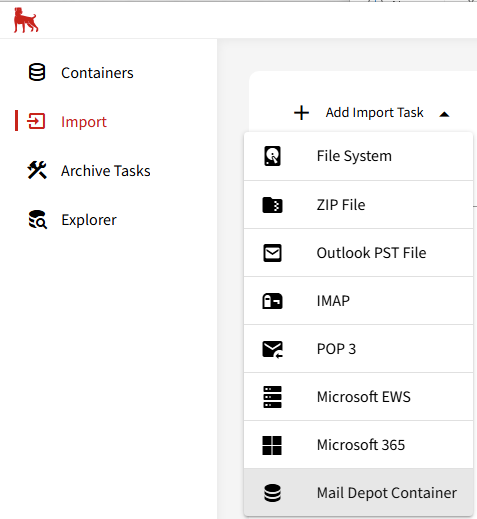Click the Add Import Task button label
477x519 pixels.
(x=374, y=113)
